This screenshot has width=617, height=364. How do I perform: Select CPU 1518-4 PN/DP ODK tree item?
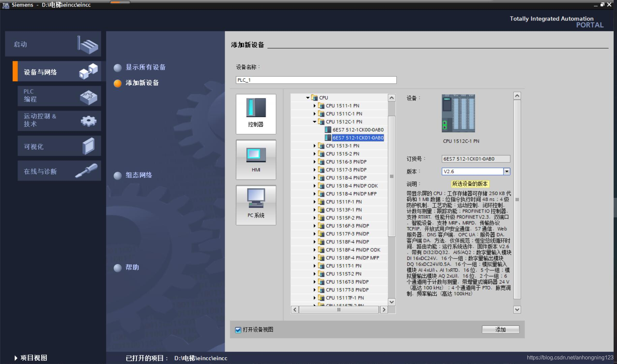[352, 186]
